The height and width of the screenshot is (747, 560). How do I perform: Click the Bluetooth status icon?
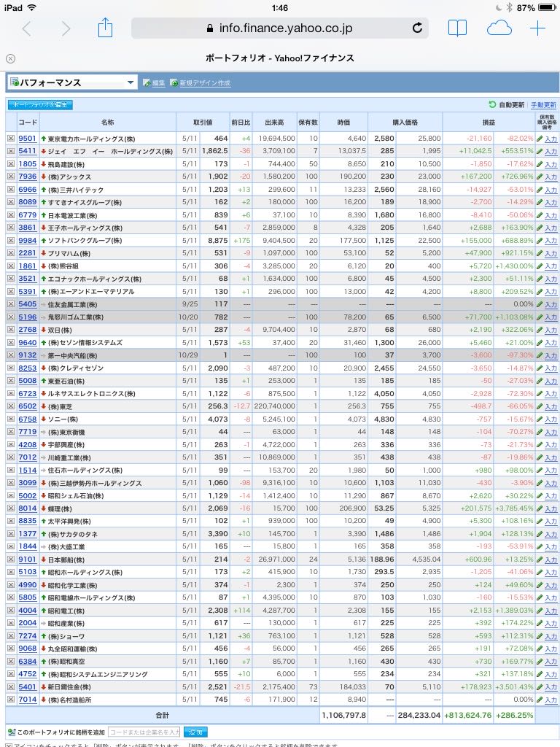(x=509, y=7)
